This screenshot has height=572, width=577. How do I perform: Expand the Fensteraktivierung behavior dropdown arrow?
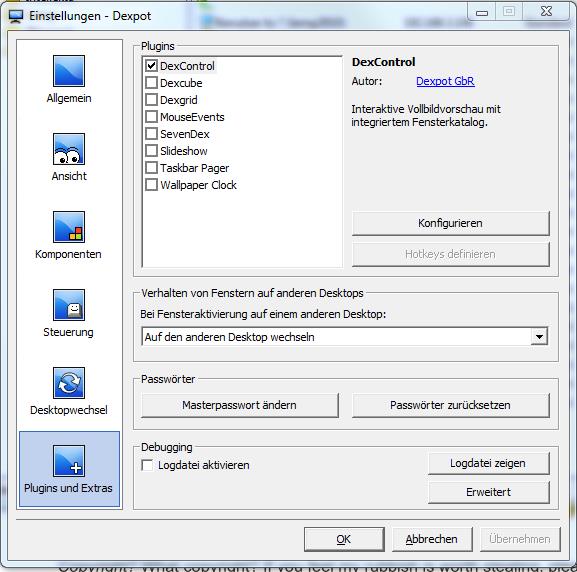[539, 336]
